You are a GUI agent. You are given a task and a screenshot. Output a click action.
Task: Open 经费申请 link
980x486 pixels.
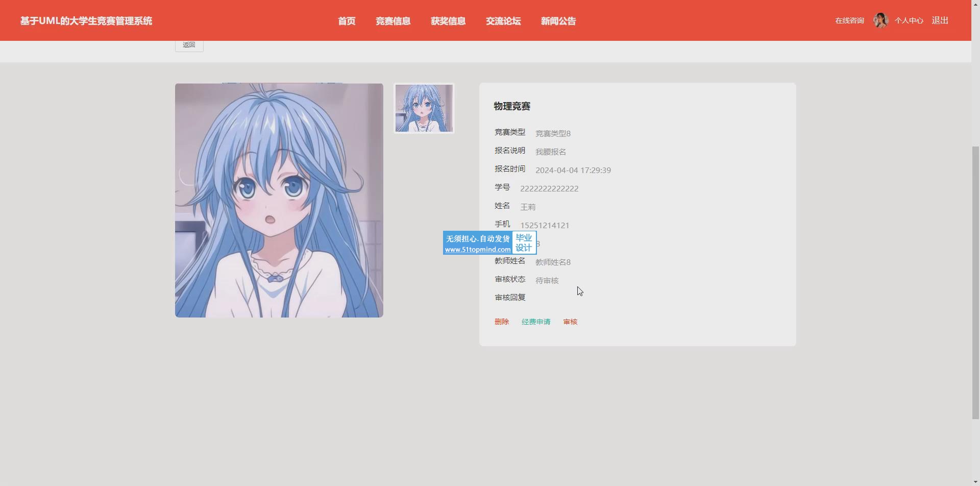click(536, 322)
